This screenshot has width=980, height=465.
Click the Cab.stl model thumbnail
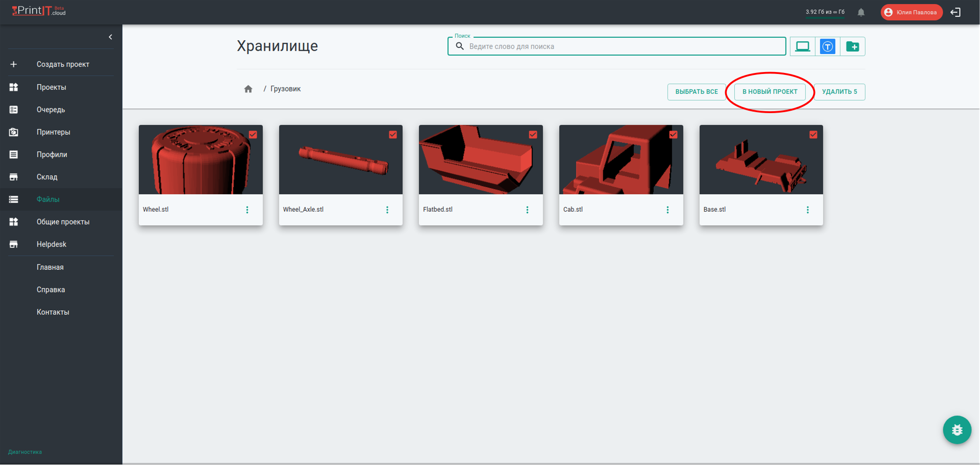tap(621, 160)
